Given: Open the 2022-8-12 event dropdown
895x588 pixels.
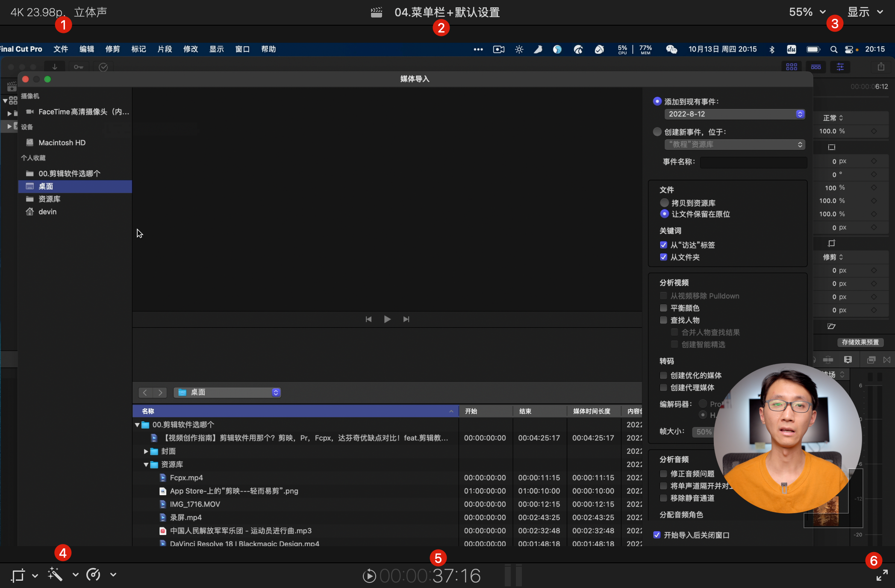Looking at the screenshot, I should pos(735,114).
